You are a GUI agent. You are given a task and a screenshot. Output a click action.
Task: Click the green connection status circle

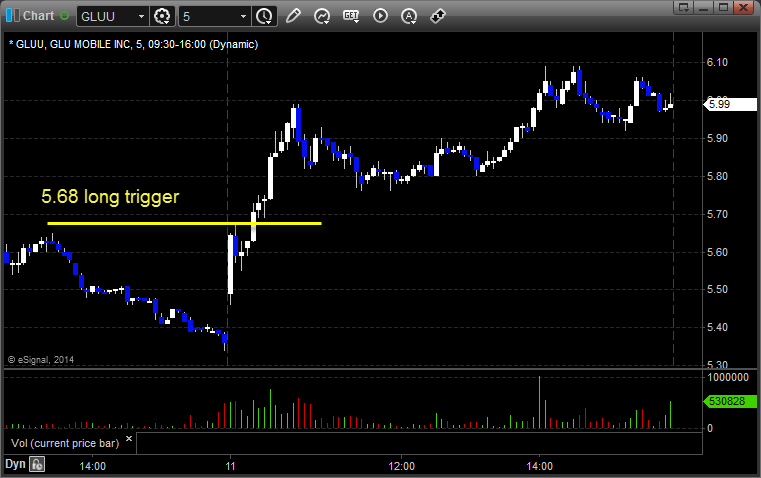65,16
